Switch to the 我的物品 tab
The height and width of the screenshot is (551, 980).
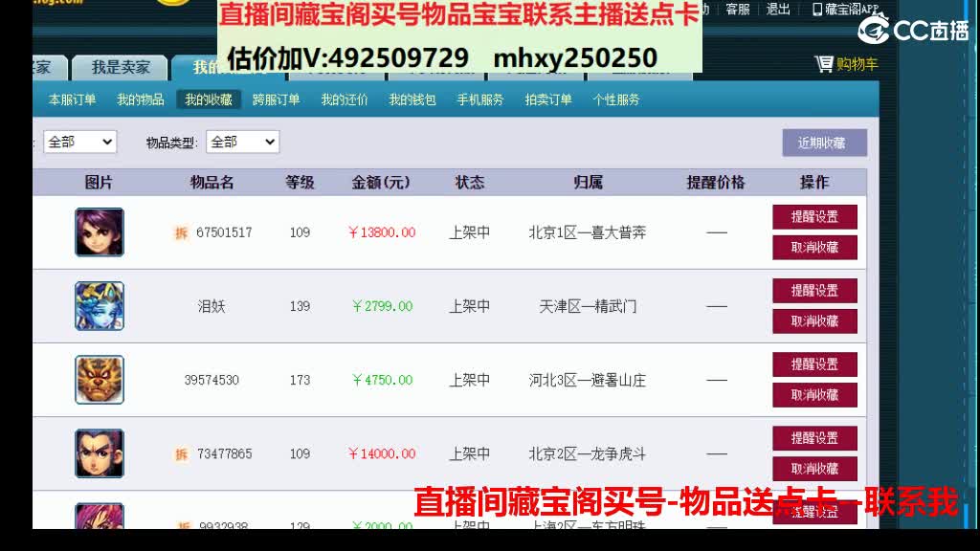coord(141,99)
